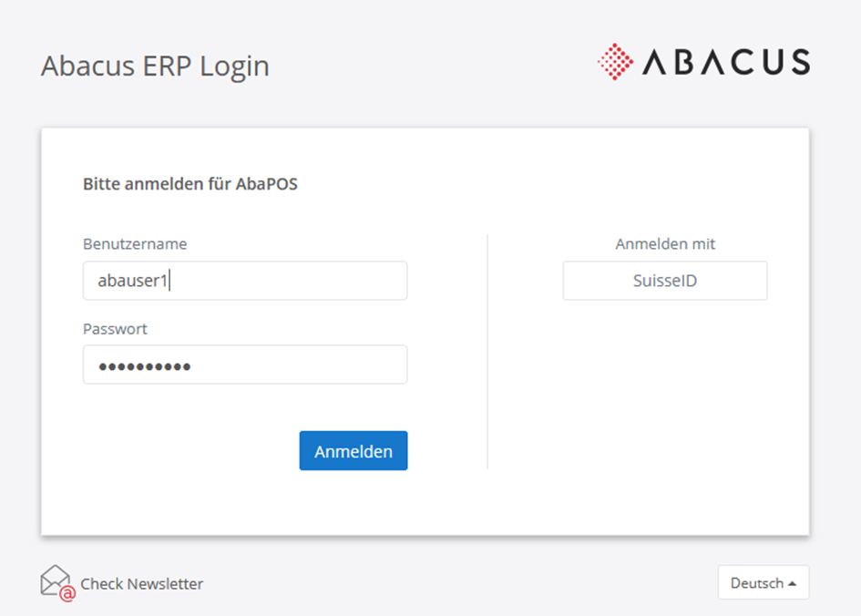Image resolution: width=861 pixels, height=616 pixels.
Task: Click the word "AbaPOS" in the heading
Action: (269, 184)
